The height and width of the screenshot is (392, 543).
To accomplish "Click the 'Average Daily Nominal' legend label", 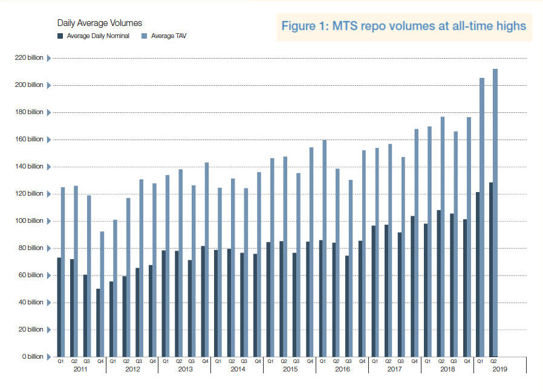I will click(x=98, y=36).
